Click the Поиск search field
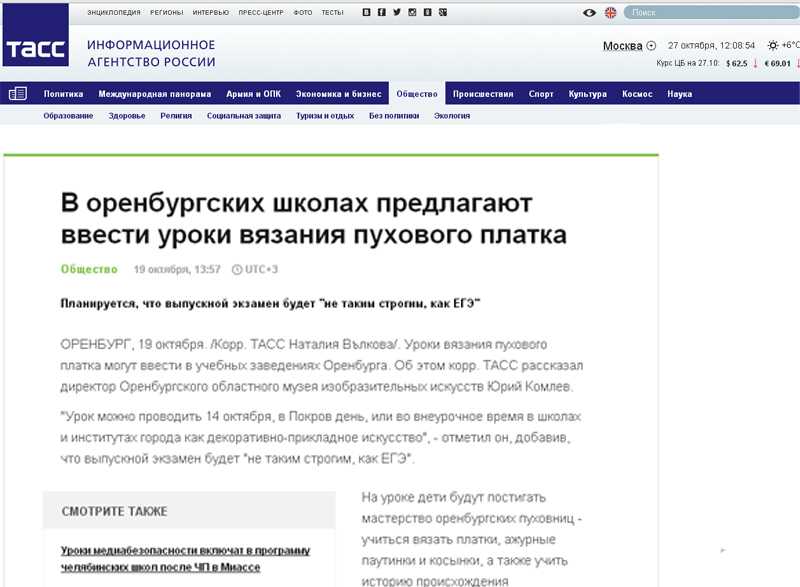 click(712, 13)
